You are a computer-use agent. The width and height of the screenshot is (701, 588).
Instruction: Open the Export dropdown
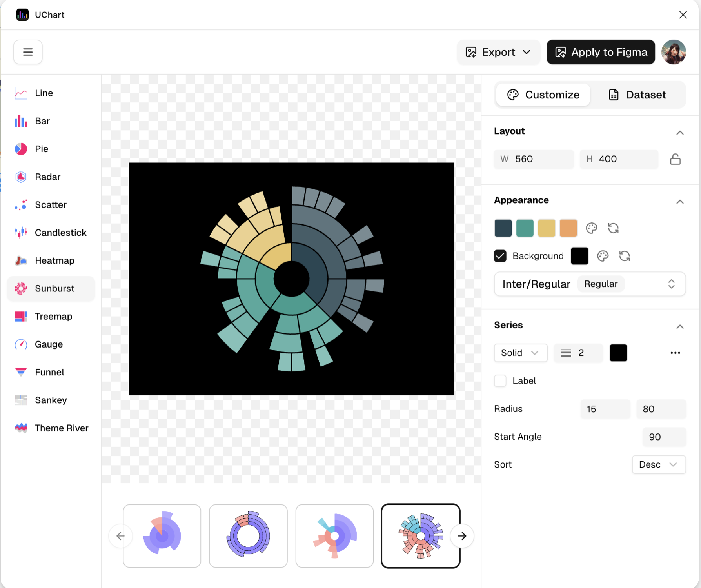[x=498, y=52]
